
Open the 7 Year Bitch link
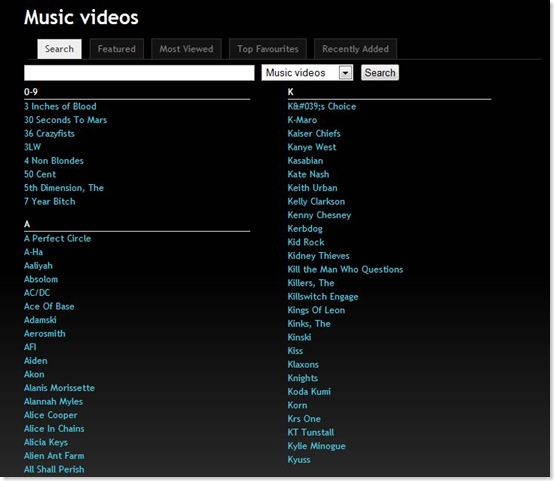click(x=49, y=201)
